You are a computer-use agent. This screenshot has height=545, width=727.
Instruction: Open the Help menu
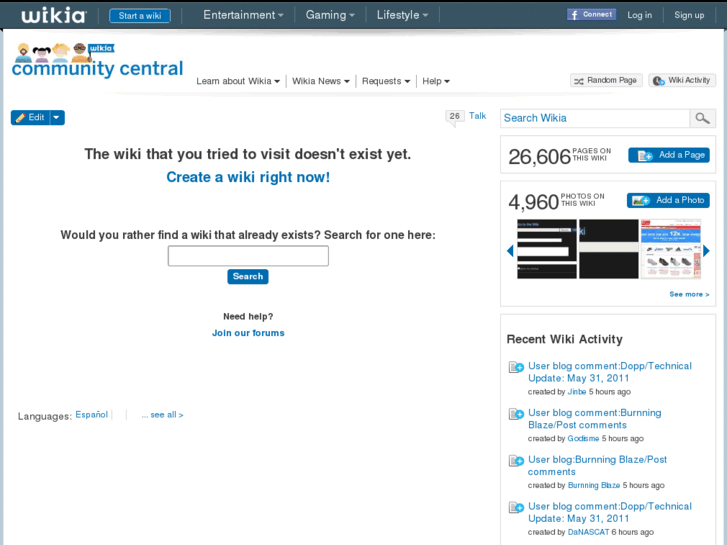[x=436, y=81]
